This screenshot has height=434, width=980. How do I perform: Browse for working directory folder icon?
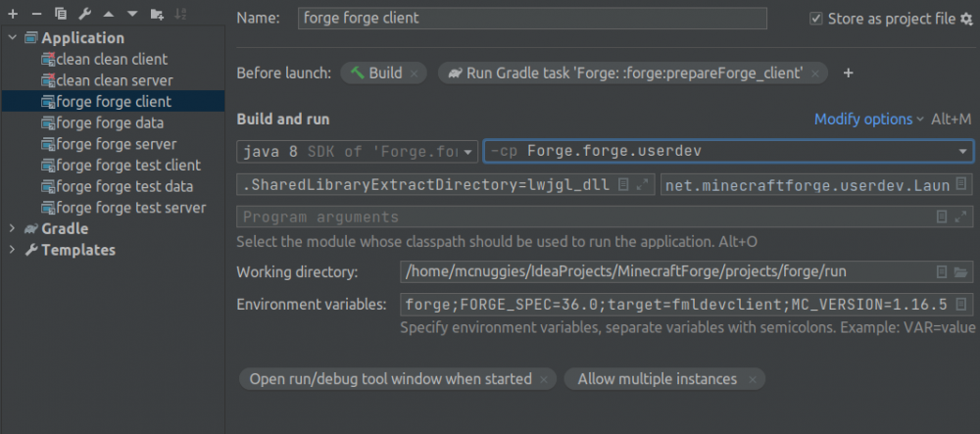(x=961, y=271)
